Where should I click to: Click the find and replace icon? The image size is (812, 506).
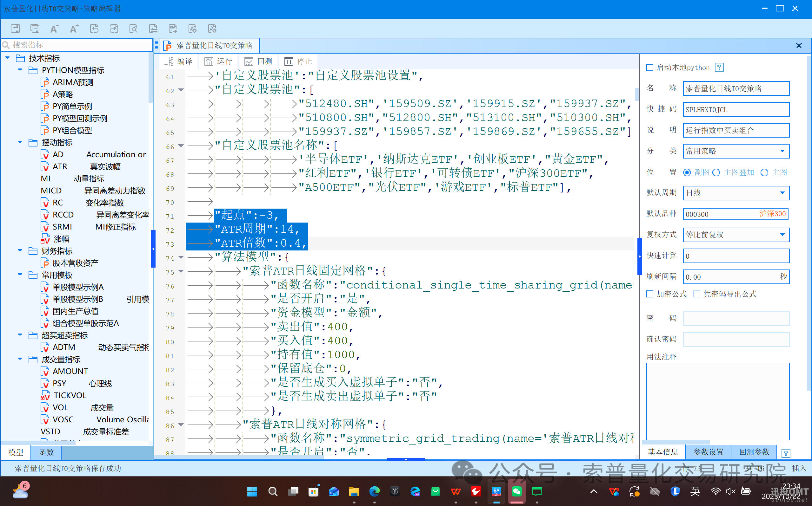(x=153, y=29)
